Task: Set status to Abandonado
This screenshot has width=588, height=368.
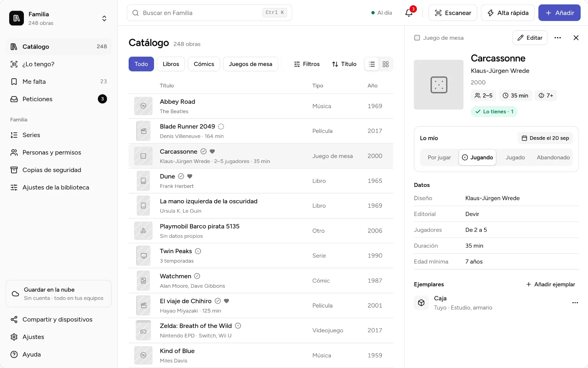Action: [553, 158]
